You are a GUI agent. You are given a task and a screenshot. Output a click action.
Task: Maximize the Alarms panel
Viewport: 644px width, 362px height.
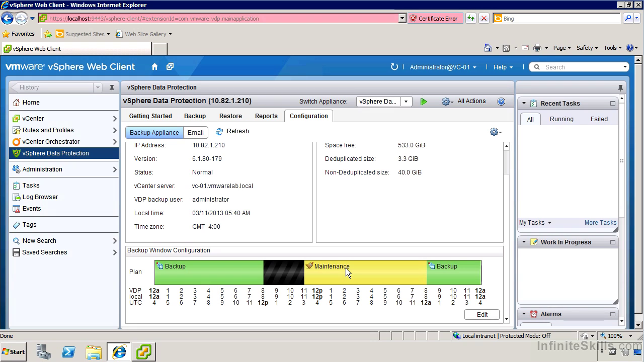coord(613,314)
